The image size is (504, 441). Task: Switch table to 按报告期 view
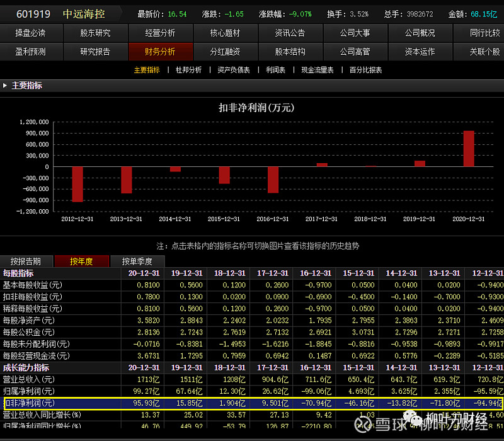coord(26,261)
